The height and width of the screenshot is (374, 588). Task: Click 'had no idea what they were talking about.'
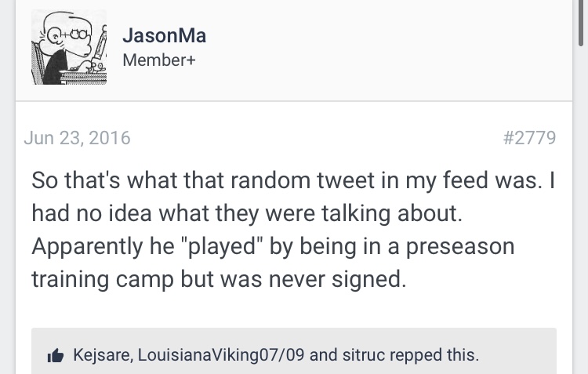click(247, 213)
